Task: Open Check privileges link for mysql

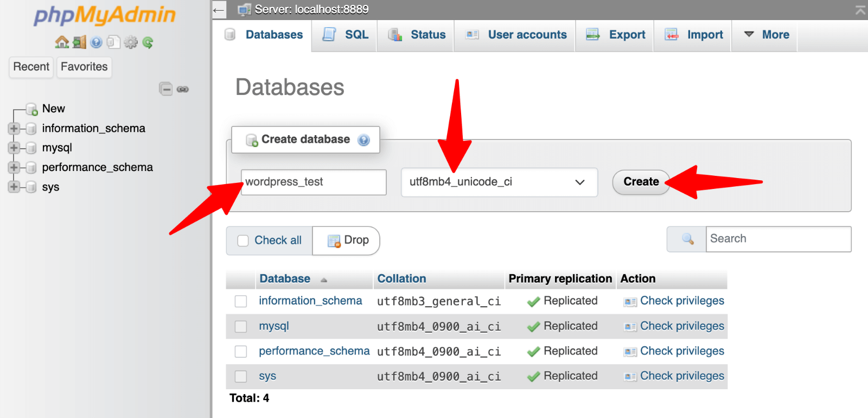Action: pyautogui.click(x=682, y=326)
